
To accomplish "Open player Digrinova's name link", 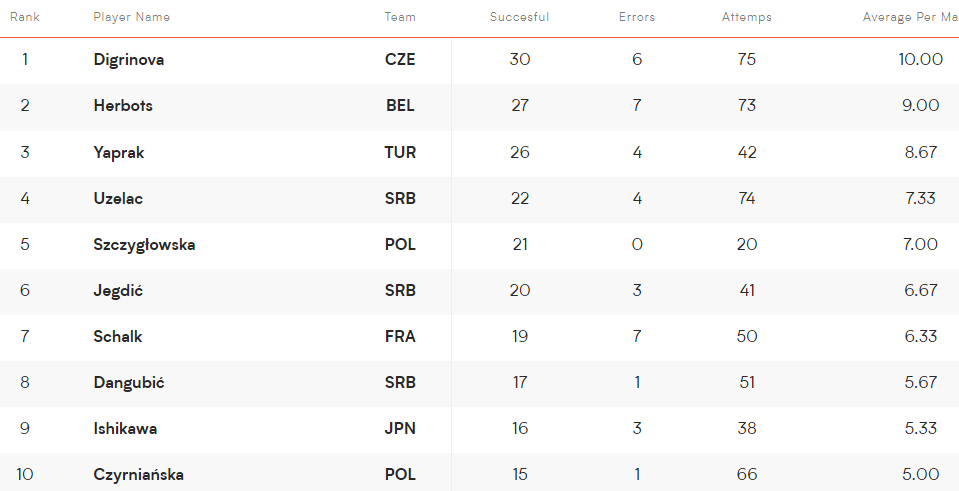I will [x=128, y=59].
